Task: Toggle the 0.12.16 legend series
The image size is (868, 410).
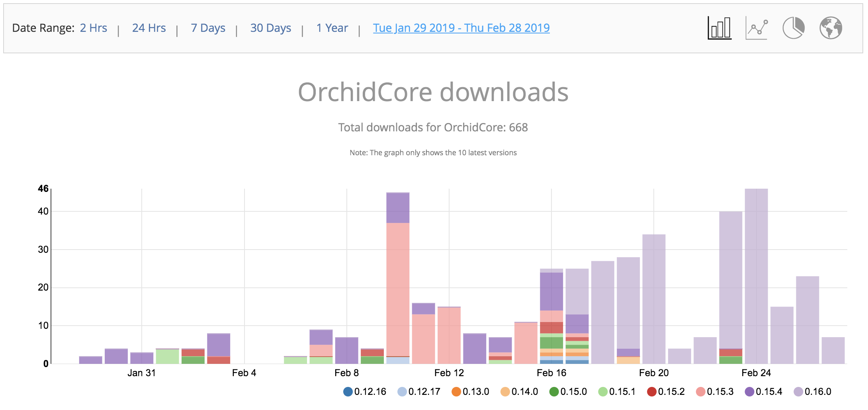Action: click(x=365, y=392)
